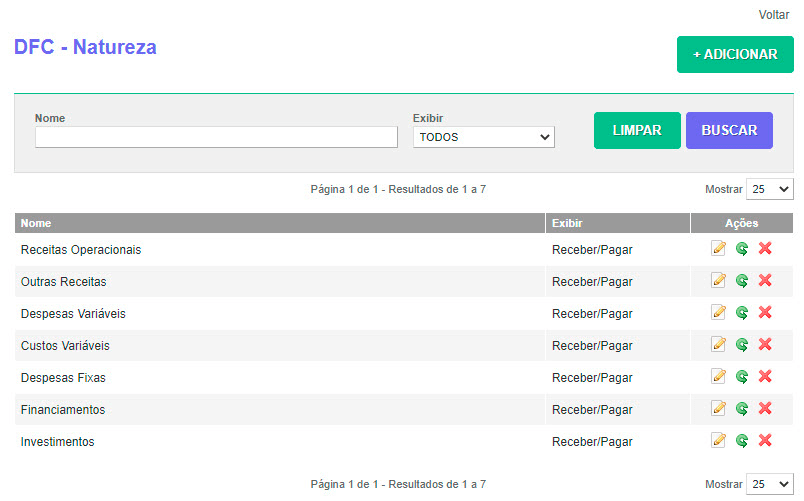Image resolution: width=804 pixels, height=501 pixels.
Task: Edit the Investimentos row
Action: tap(718, 441)
